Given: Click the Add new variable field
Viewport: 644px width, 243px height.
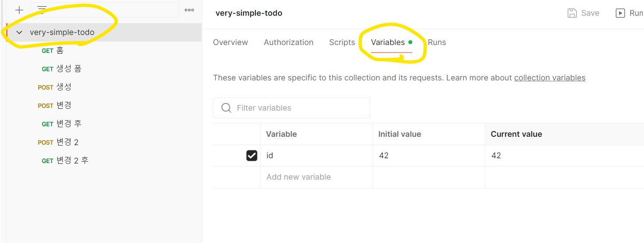Looking at the screenshot, I should point(317,177).
